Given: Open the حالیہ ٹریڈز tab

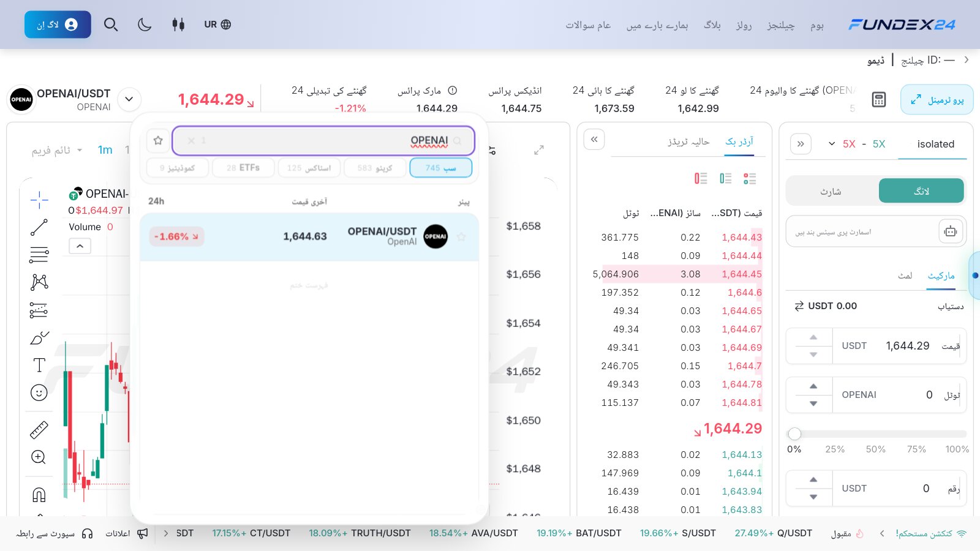Looking at the screenshot, I should pyautogui.click(x=688, y=141).
